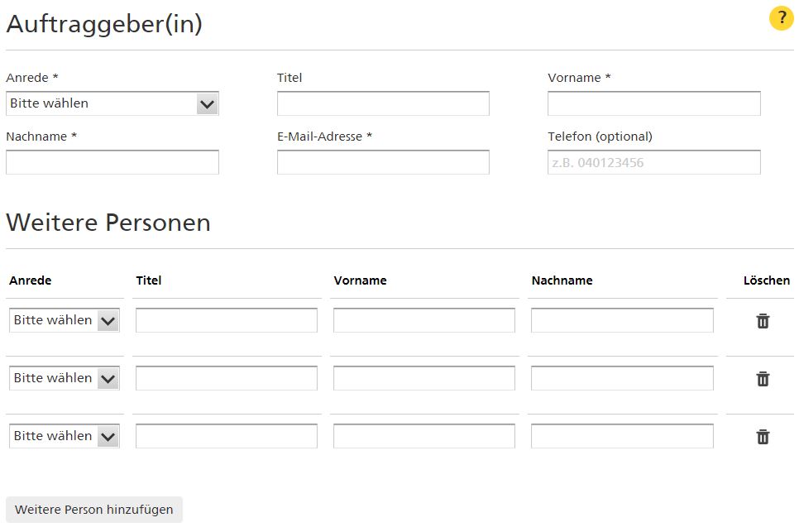Expand Anrede dropdown in first person row
Image resolution: width=804 pixels, height=532 pixels.
pyautogui.click(x=65, y=320)
